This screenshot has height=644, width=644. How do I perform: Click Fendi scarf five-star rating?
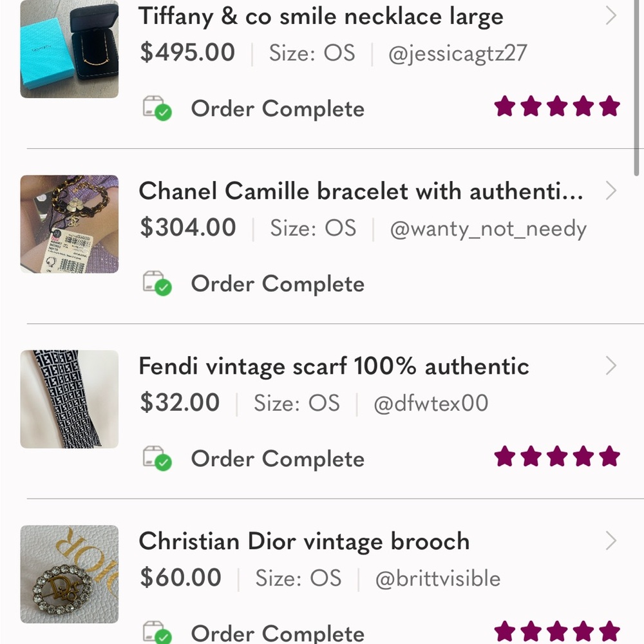tap(556, 457)
